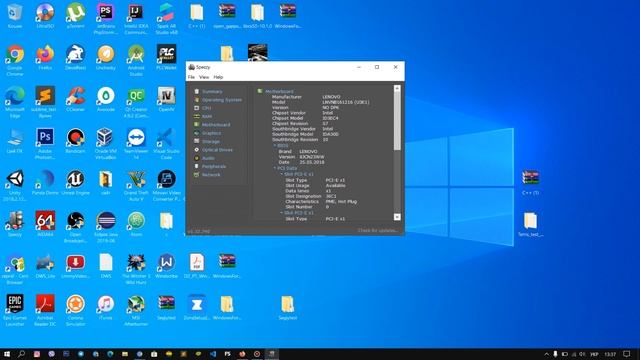Select the AIDA64 desktop shortcut
The width and height of the screenshot is (640, 360).
click(45, 224)
